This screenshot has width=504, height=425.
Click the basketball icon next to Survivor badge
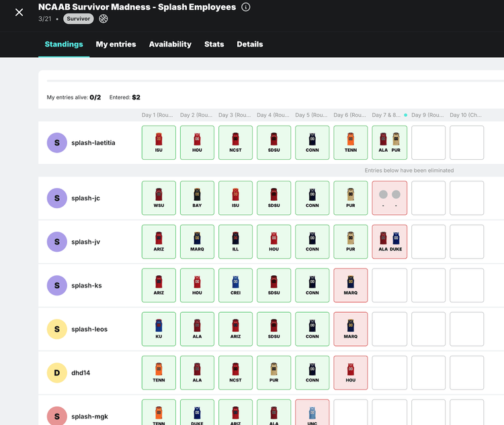pyautogui.click(x=103, y=19)
